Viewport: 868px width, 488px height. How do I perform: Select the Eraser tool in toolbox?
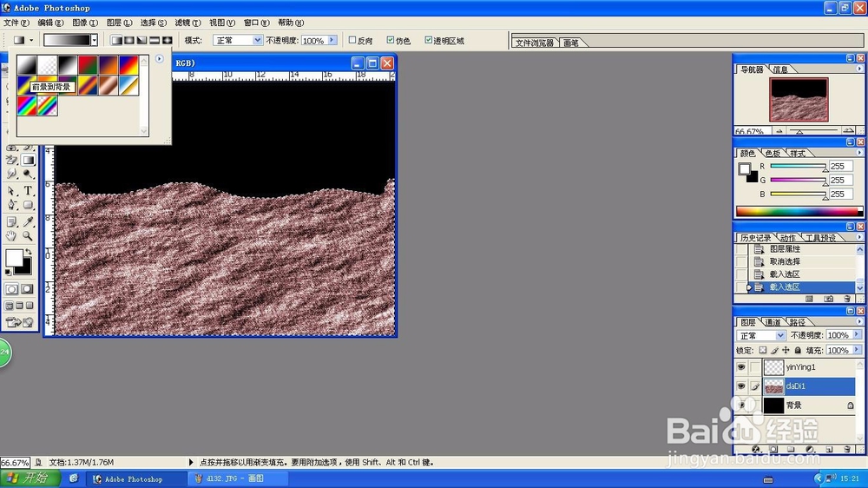click(x=11, y=160)
